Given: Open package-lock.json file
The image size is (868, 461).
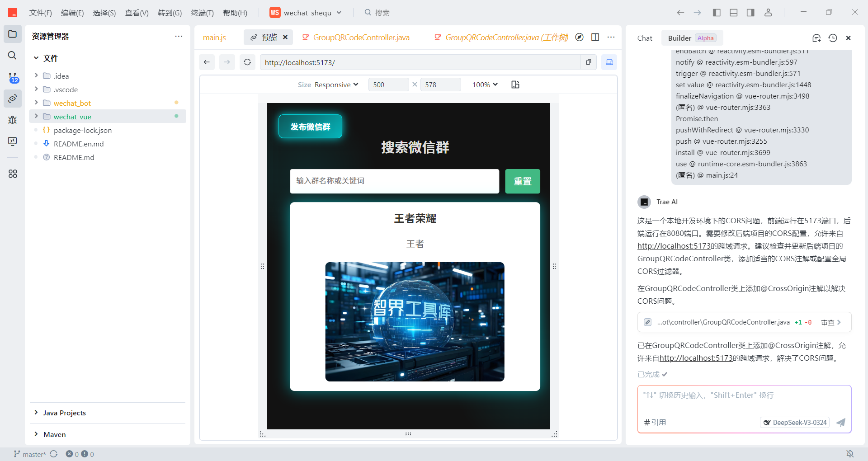Looking at the screenshot, I should coord(82,130).
